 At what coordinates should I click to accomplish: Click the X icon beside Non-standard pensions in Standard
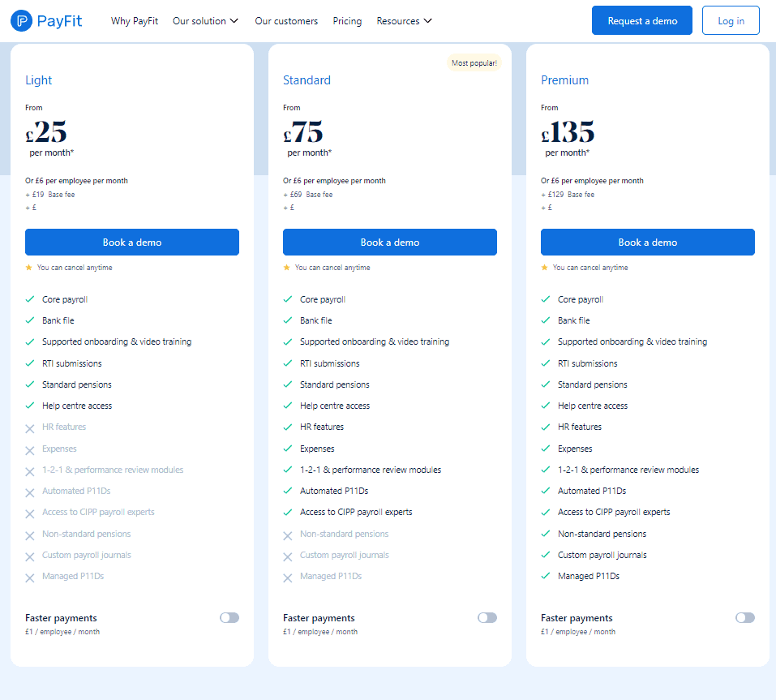[x=288, y=534]
